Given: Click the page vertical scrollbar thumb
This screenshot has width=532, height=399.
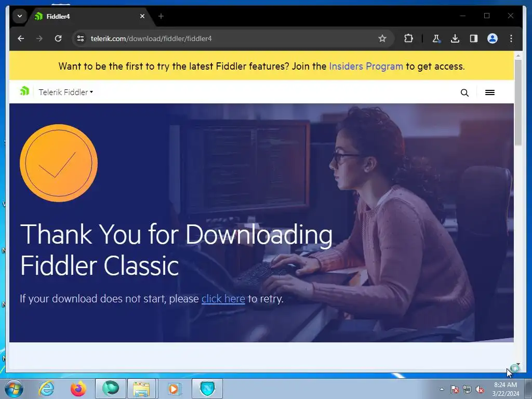Looking at the screenshot, I should pyautogui.click(x=518, y=102).
